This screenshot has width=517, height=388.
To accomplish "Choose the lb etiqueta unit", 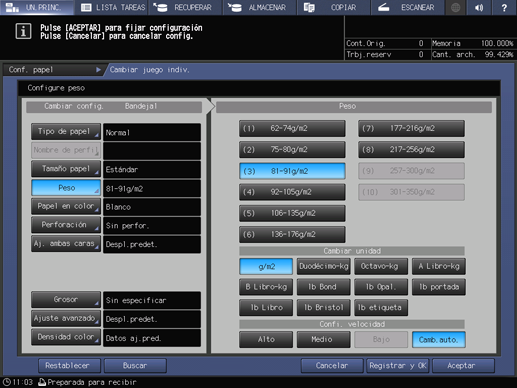I will (381, 308).
